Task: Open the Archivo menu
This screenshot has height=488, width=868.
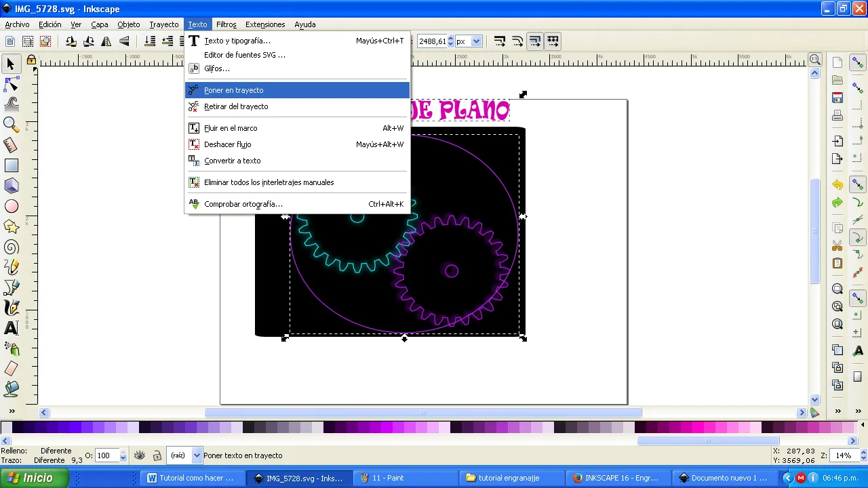Action: point(18,24)
